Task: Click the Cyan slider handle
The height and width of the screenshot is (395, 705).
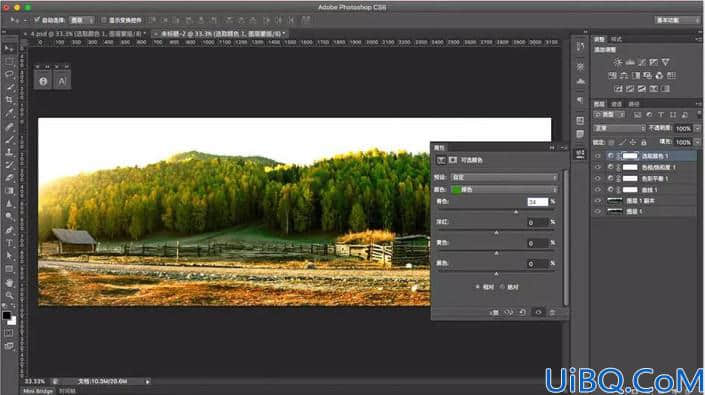Action: click(x=516, y=212)
